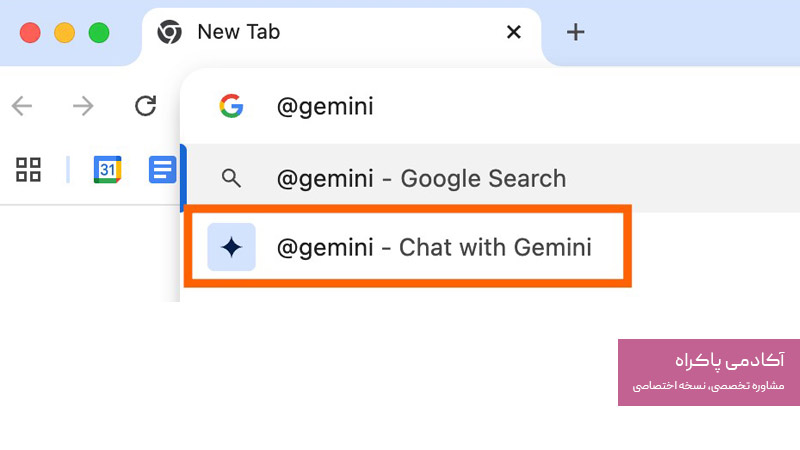Close the window with the red button
Viewport: 800px width, 450px height.
tap(30, 32)
